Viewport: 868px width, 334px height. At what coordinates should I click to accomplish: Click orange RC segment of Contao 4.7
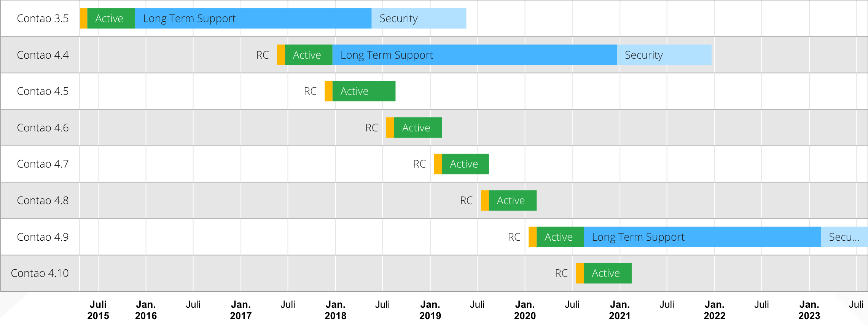point(438,164)
